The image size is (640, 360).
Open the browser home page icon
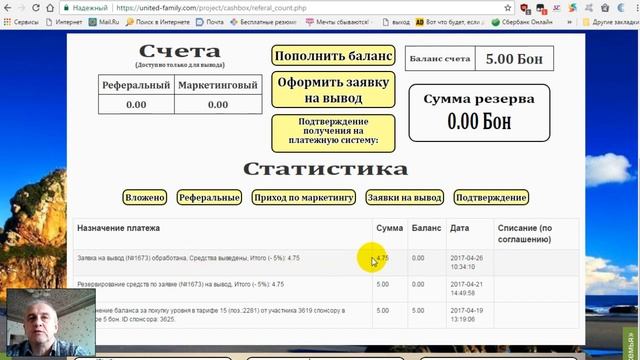[x=50, y=8]
